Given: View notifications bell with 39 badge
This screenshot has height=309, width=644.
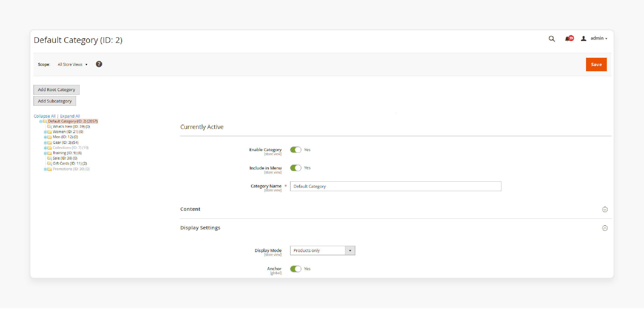Looking at the screenshot, I should click(x=569, y=39).
